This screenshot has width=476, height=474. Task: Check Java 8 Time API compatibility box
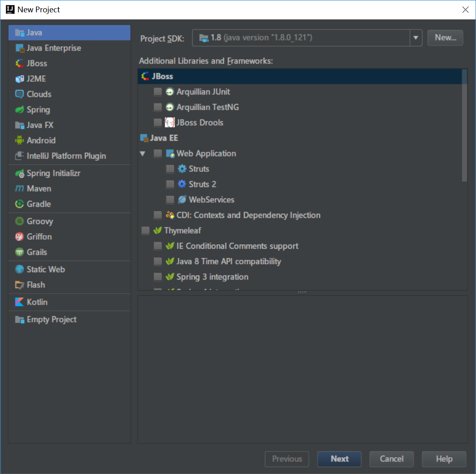pyautogui.click(x=158, y=261)
